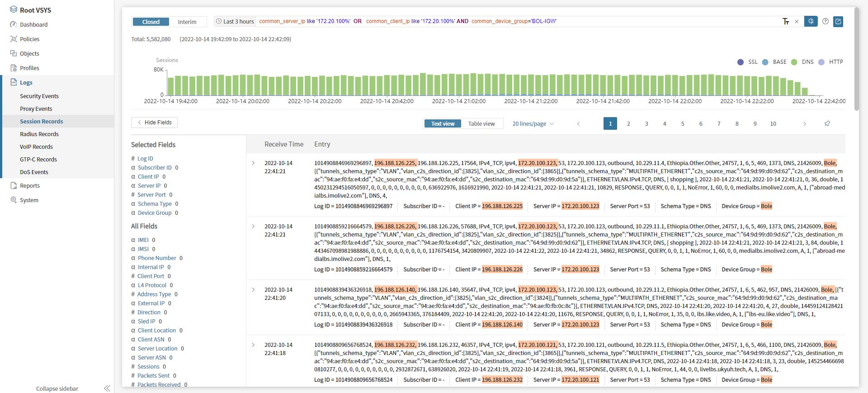The height and width of the screenshot is (393, 868).
Task: Click the search query magnifier button
Action: click(811, 21)
